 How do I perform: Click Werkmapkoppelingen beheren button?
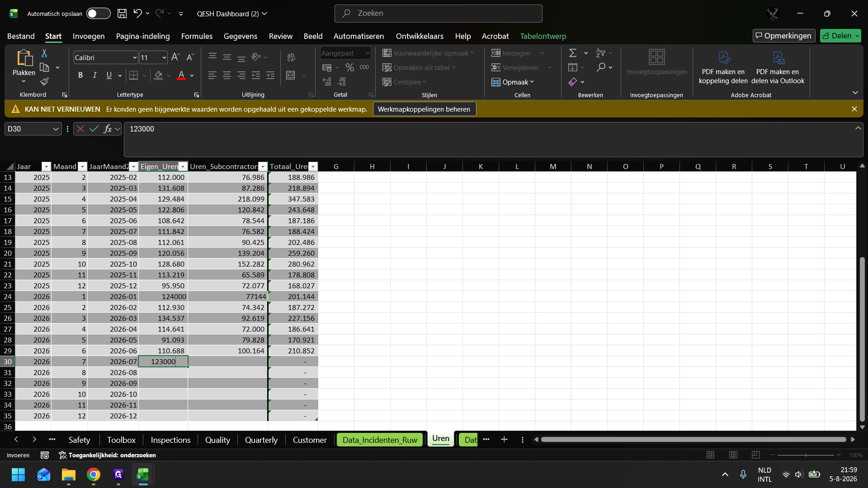(x=424, y=109)
